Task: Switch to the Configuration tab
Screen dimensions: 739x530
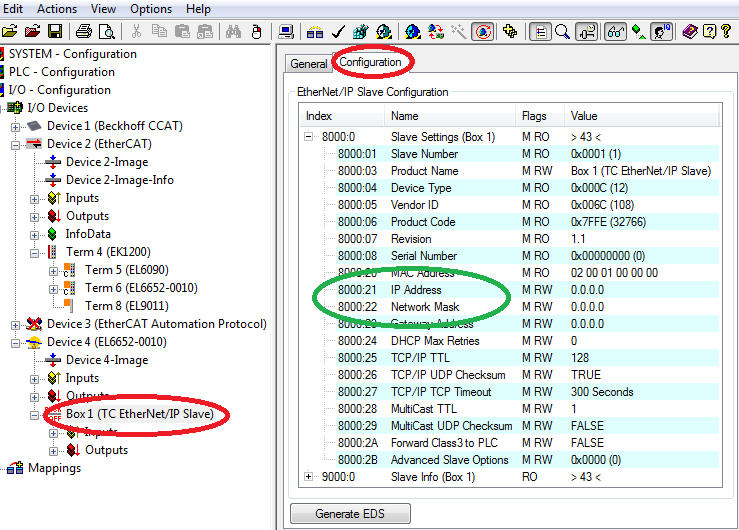Action: click(x=370, y=62)
